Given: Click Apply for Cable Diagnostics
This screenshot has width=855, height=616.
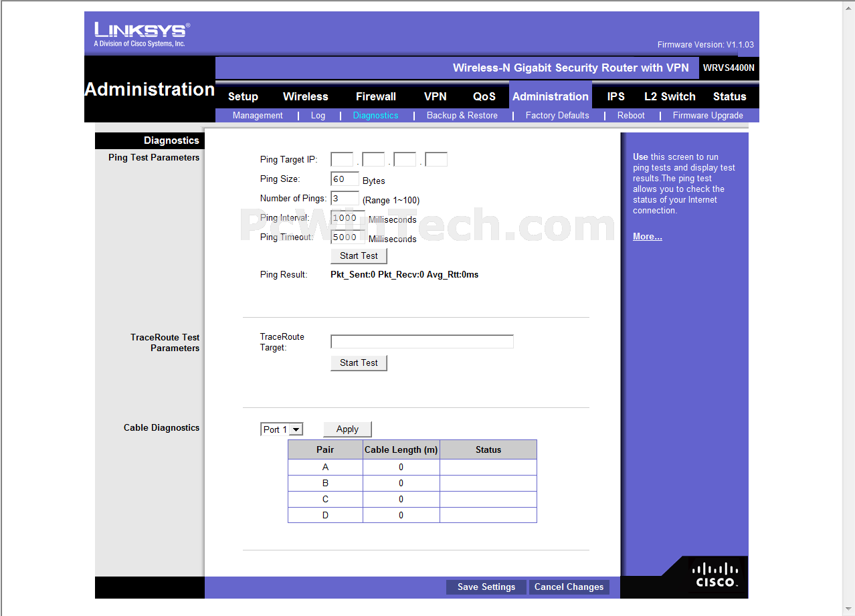Looking at the screenshot, I should 347,429.
